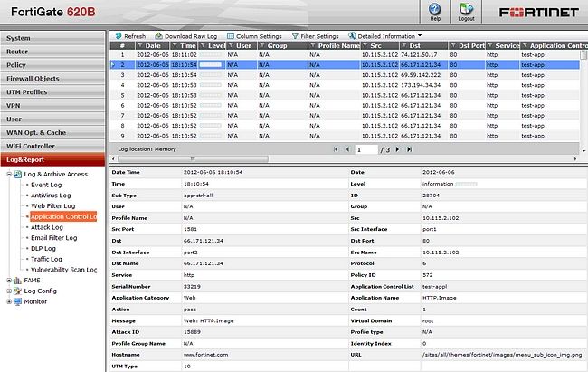Open Traffic Log
Screen dimensions: 588x372
[46, 259]
